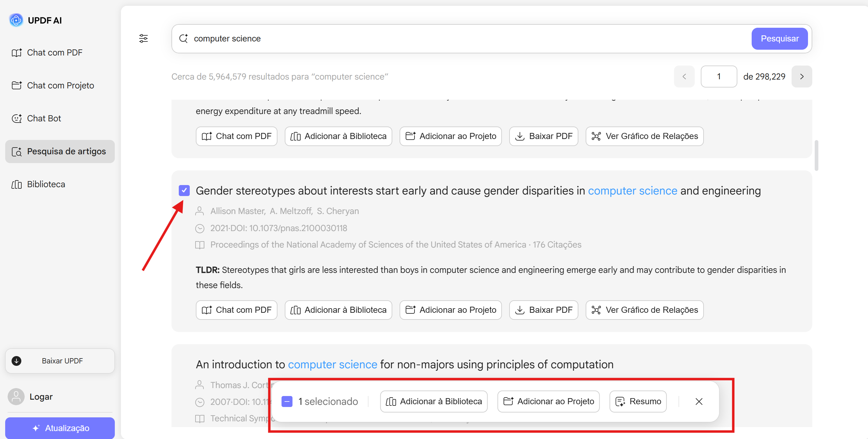Click the Baixar UPDF download button
The height and width of the screenshot is (439, 868).
point(60,361)
